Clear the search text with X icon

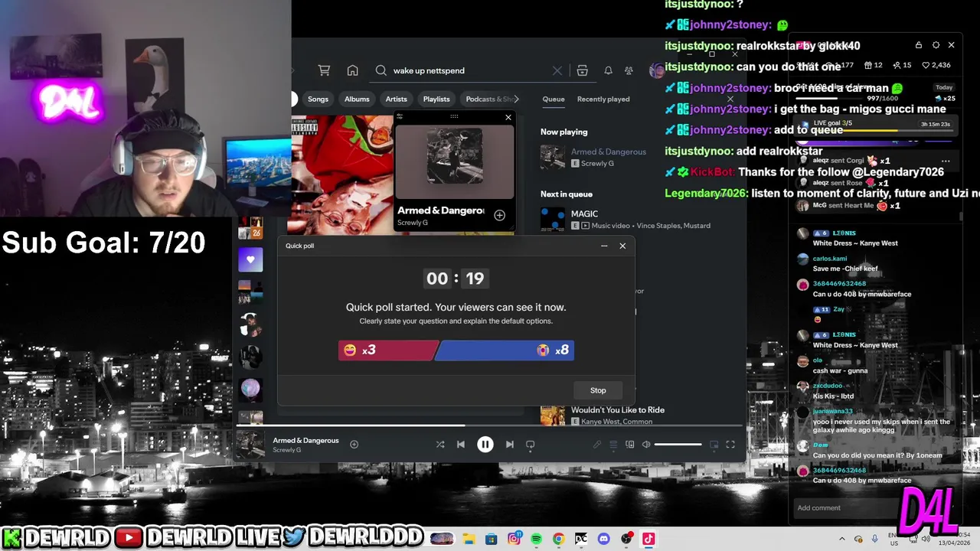point(557,70)
